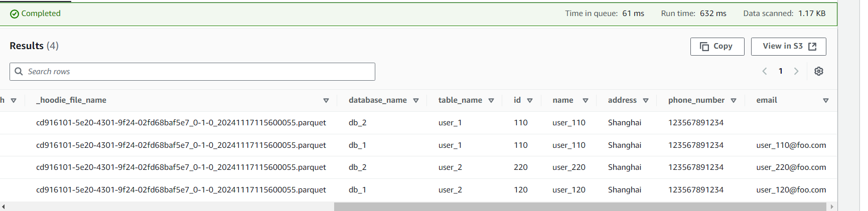Click the magnifier icon in the search box
The height and width of the screenshot is (211, 868).
pos(19,71)
